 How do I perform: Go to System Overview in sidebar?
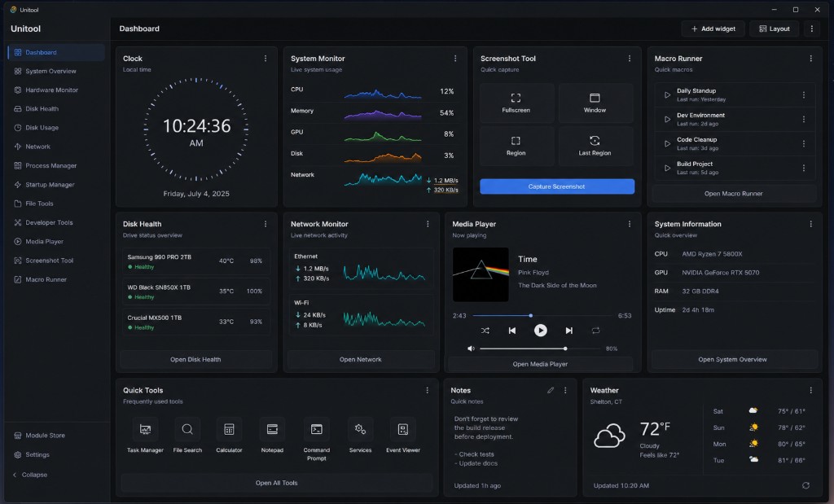click(56, 71)
